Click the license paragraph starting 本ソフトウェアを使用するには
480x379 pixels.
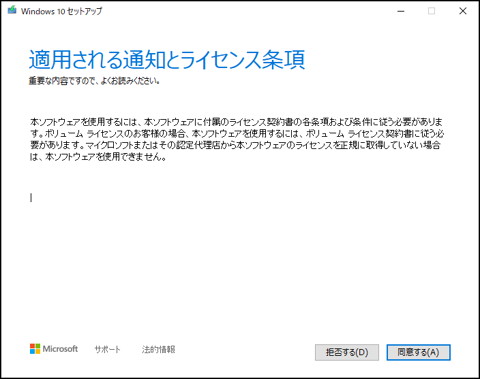[237, 139]
